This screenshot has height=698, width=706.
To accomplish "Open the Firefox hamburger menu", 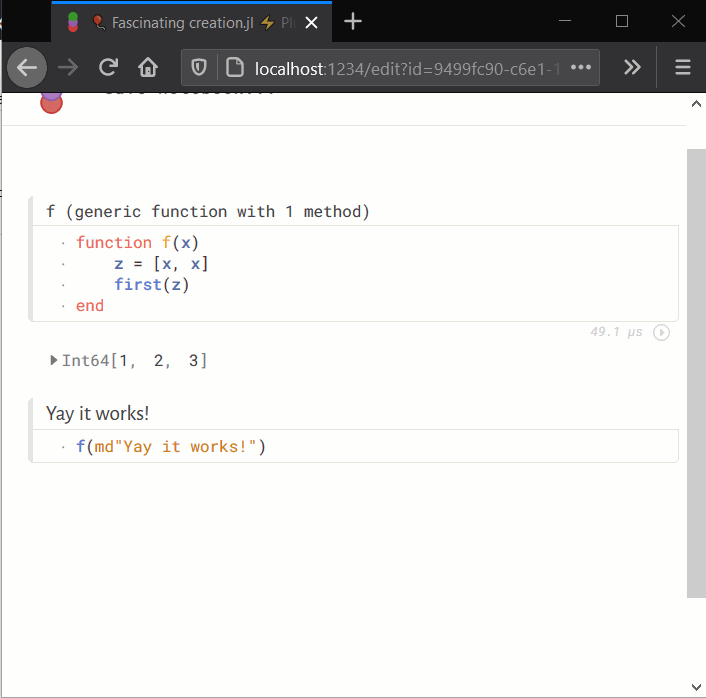I will [x=683, y=68].
